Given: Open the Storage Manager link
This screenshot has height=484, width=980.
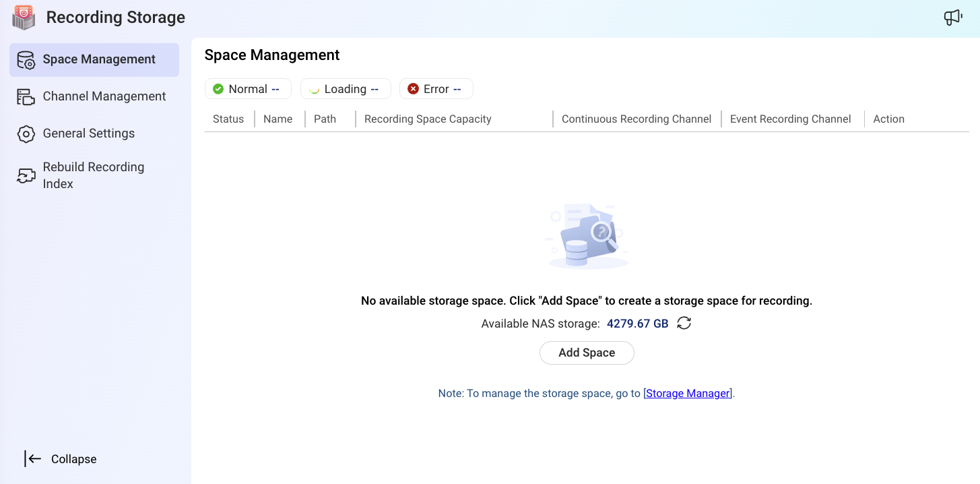Looking at the screenshot, I should point(688,393).
